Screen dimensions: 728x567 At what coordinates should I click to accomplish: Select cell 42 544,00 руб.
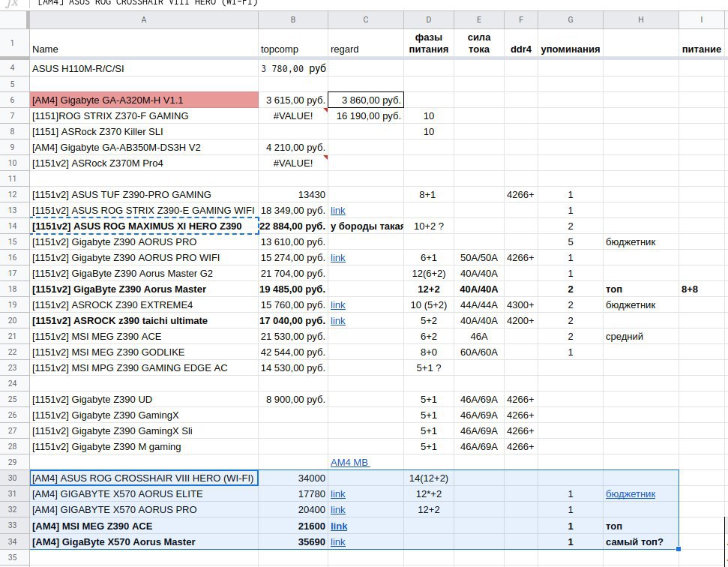coord(293,352)
